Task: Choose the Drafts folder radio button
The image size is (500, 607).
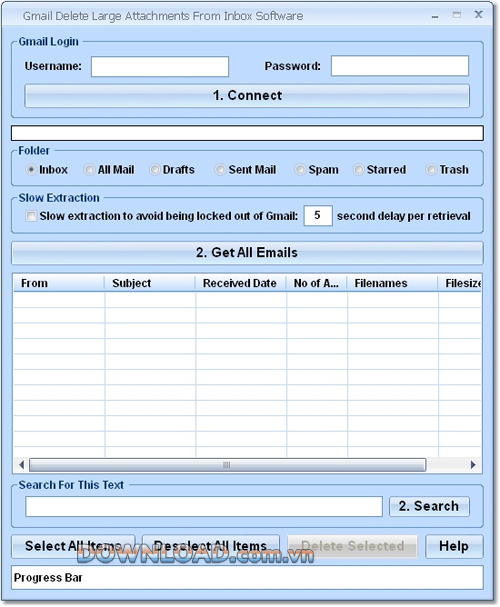Action: [x=154, y=170]
